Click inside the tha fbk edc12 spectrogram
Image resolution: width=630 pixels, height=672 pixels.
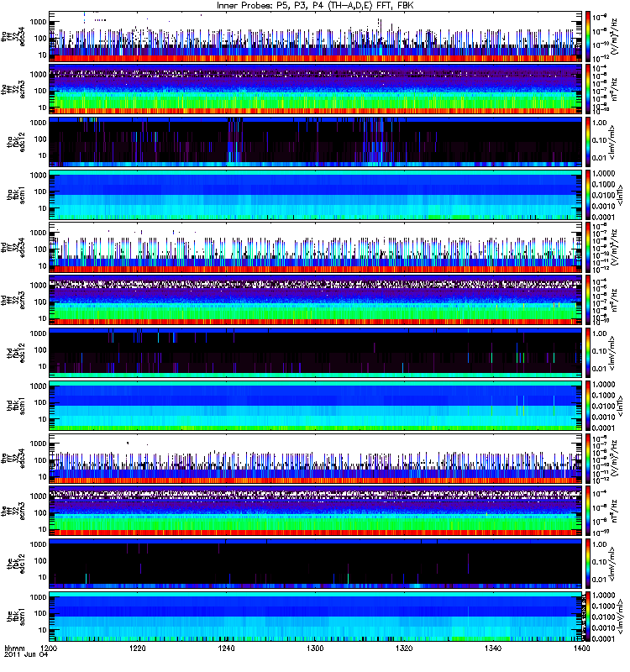316,142
